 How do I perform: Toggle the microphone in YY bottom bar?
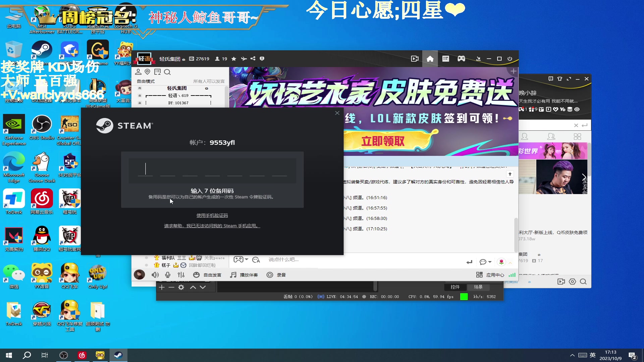point(168,275)
